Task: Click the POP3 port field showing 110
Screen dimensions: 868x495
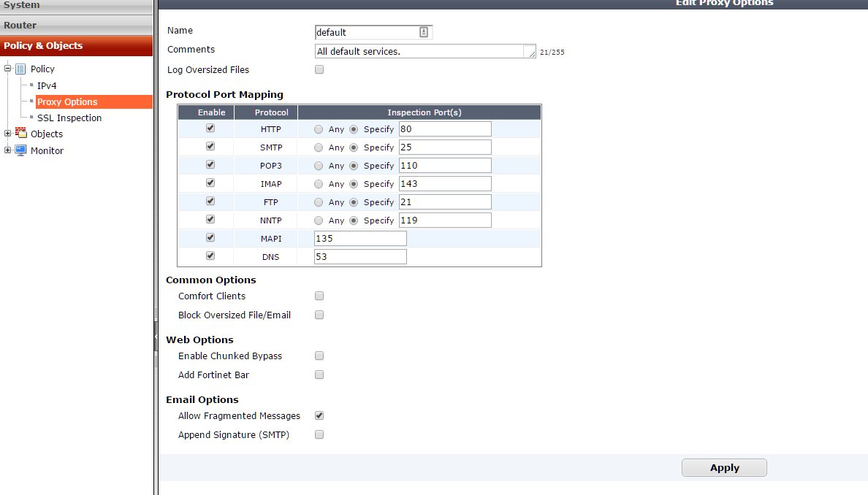Action: [445, 166]
